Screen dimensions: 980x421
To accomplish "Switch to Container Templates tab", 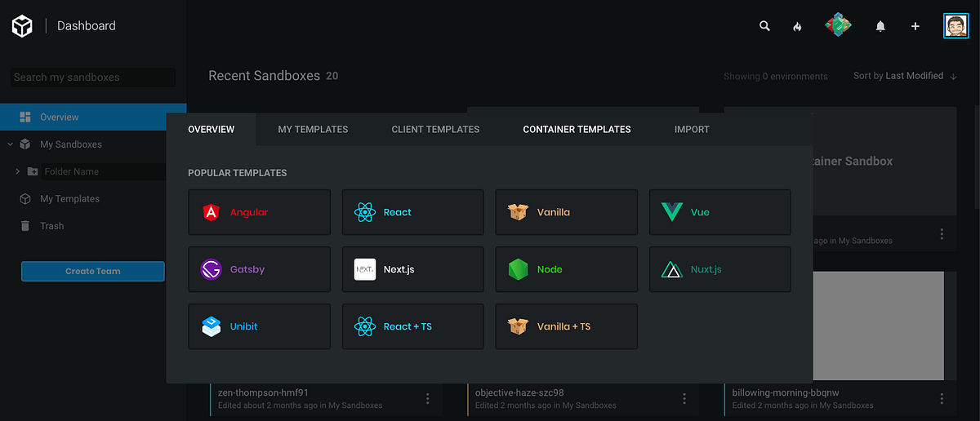I will (577, 129).
